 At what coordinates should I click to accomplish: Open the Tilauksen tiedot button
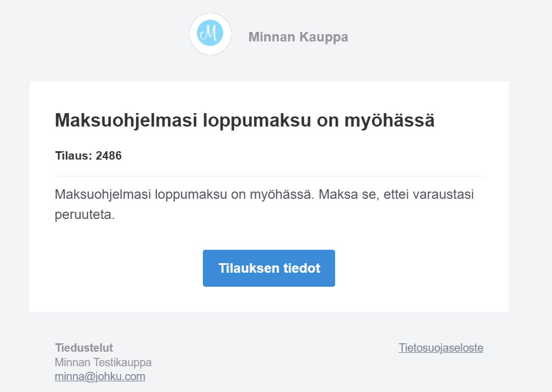pyautogui.click(x=269, y=268)
